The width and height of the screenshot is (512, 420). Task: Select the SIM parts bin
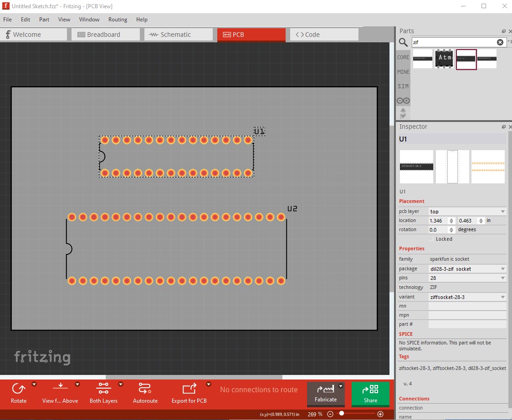[x=403, y=86]
